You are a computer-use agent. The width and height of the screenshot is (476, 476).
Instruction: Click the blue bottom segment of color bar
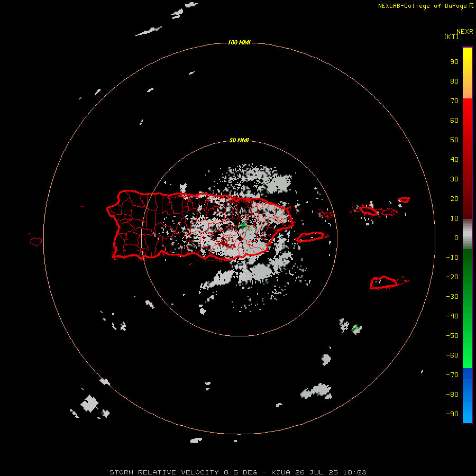coord(467,396)
